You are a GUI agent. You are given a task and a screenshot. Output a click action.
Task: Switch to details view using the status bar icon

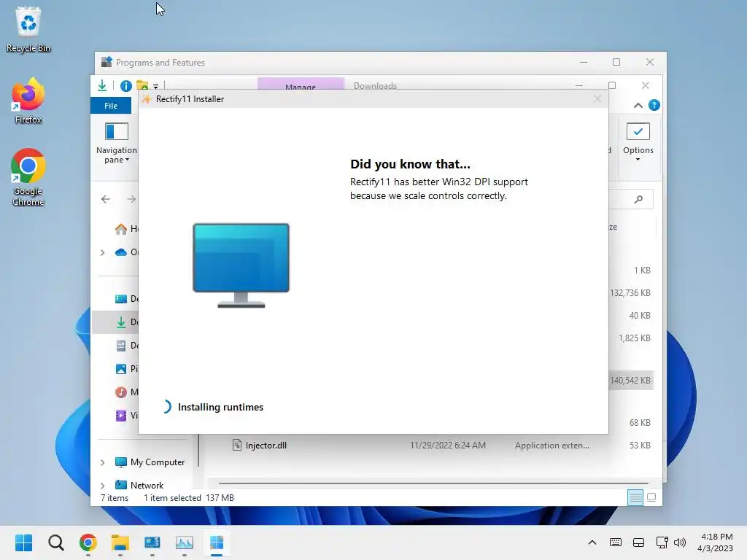click(x=635, y=497)
